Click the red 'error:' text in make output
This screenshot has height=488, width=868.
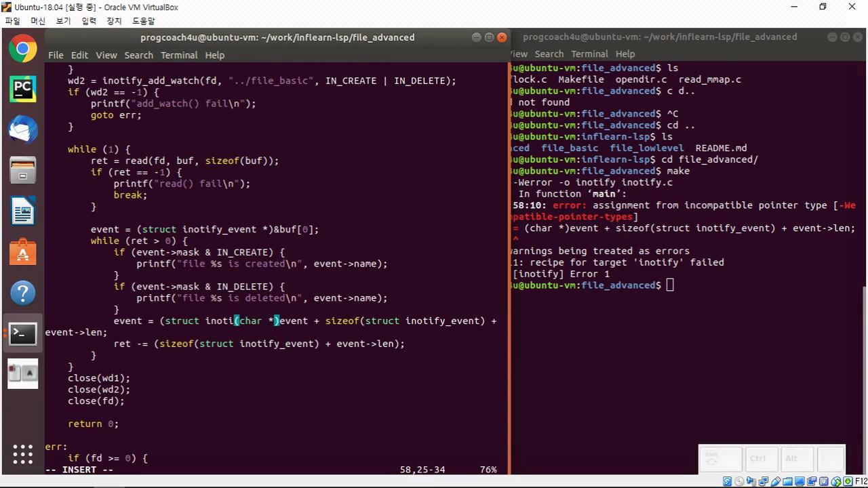[570, 205]
